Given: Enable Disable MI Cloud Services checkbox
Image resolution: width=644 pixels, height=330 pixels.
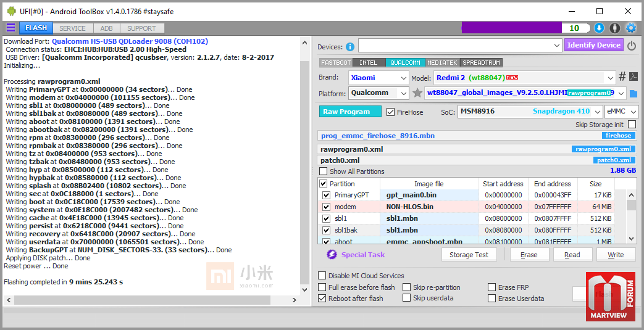Looking at the screenshot, I should pos(322,275).
